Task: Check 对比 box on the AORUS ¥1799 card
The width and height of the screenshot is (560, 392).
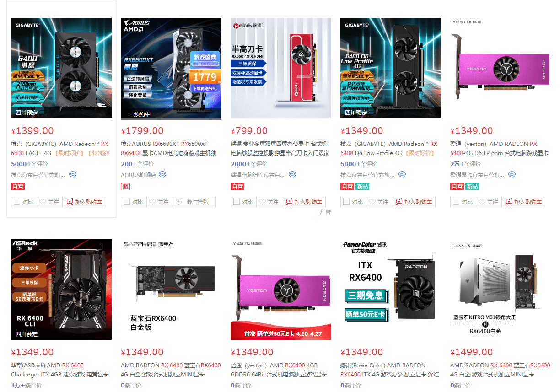Action: (133, 202)
